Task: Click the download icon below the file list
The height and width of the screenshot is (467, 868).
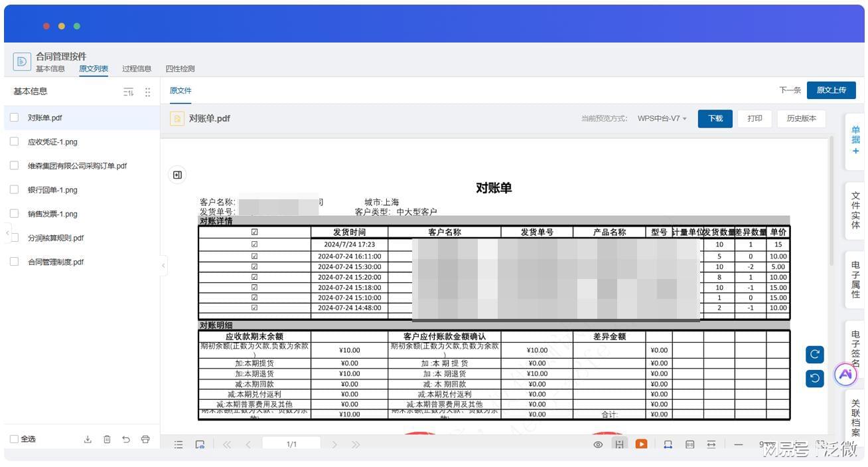Action: pos(88,439)
